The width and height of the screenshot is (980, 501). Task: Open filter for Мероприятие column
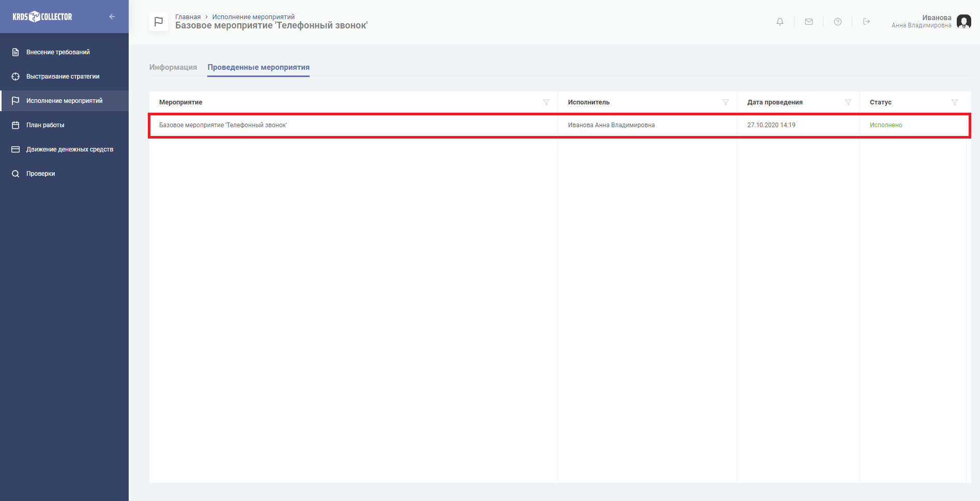[x=546, y=102]
